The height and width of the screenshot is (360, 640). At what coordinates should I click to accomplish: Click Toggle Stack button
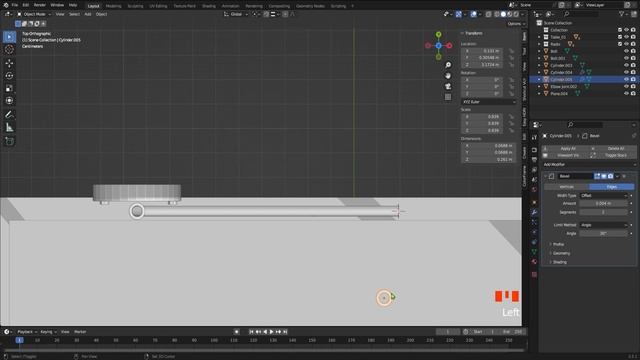[x=613, y=156]
